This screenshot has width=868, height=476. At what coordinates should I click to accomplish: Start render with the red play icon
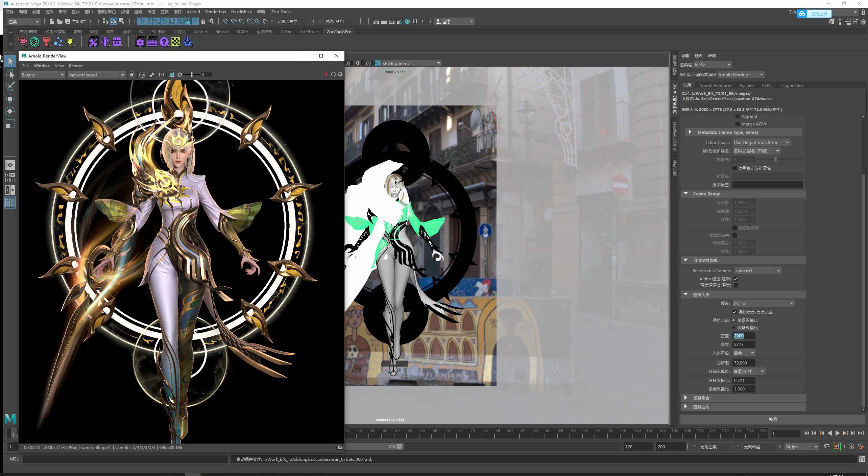(x=326, y=74)
